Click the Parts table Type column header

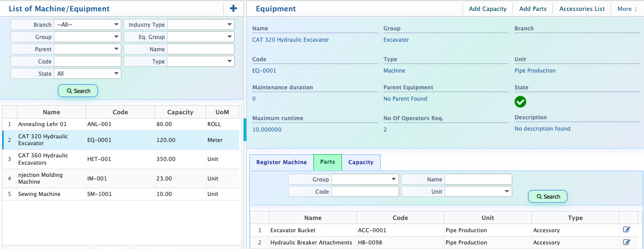[575, 218]
